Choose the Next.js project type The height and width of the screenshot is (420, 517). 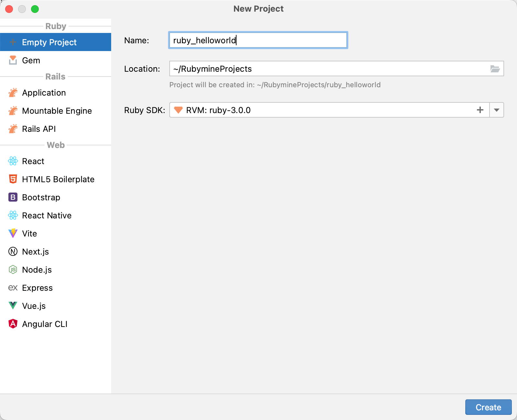point(36,251)
